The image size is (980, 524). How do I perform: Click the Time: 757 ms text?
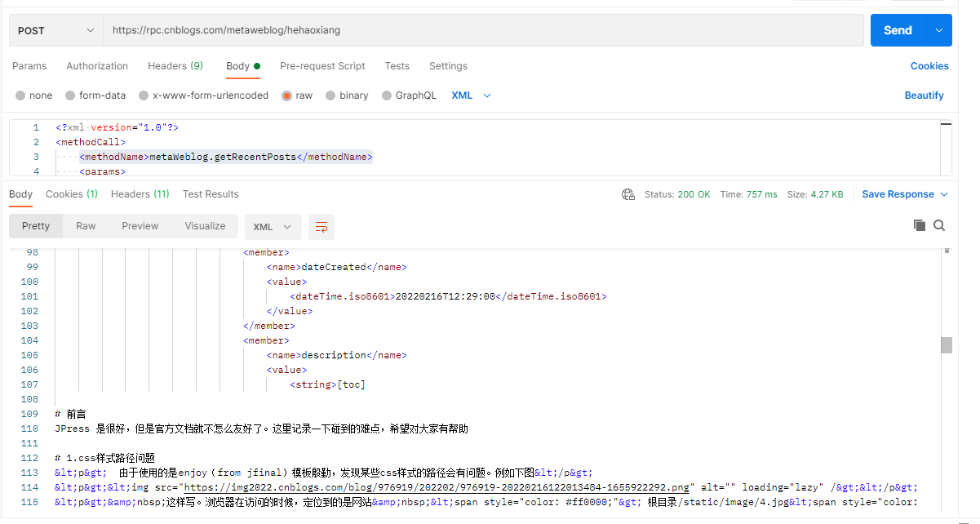748,194
